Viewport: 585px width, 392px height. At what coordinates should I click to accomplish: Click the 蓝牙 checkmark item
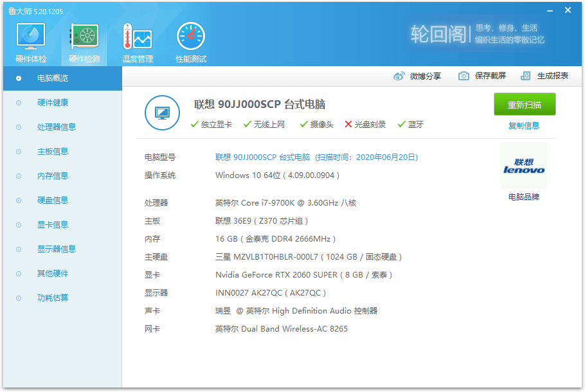(x=410, y=125)
